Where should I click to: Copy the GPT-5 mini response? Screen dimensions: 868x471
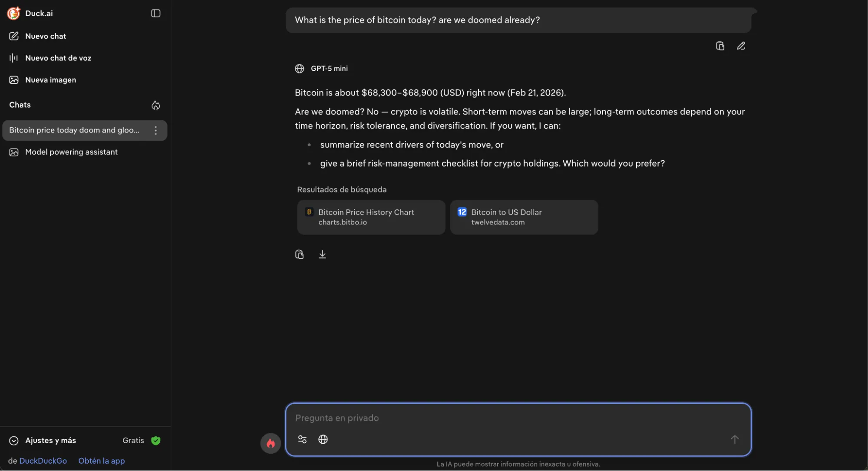(x=299, y=254)
